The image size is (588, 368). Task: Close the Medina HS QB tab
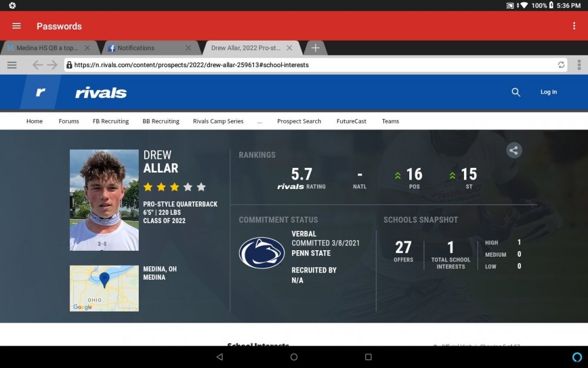88,48
